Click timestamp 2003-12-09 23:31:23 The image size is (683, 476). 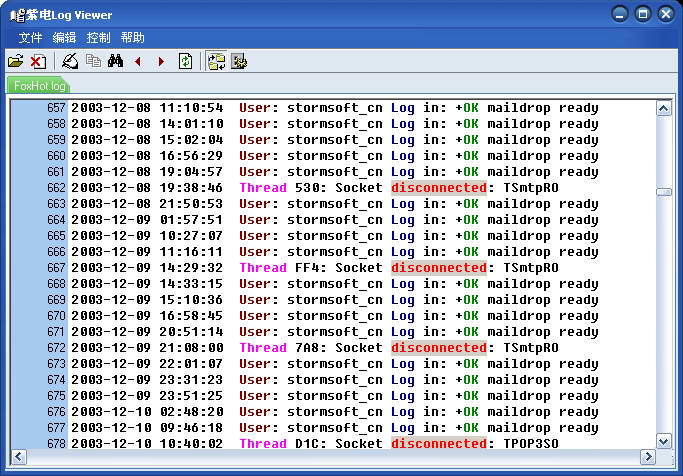pos(147,380)
